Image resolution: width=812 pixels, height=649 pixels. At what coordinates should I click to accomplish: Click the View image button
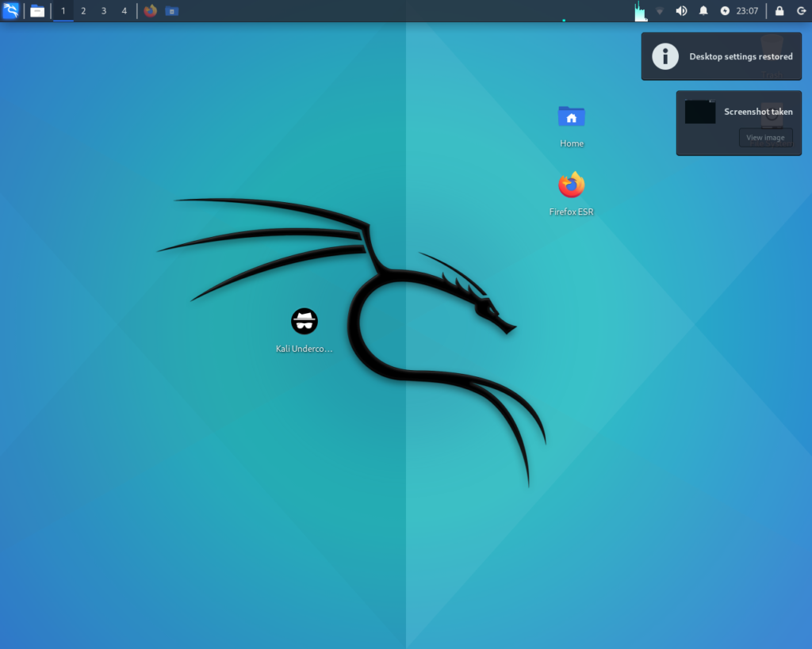(765, 138)
